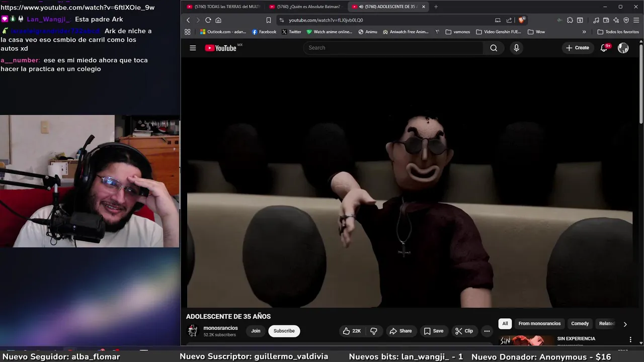644x362 pixels.
Task: Save the video to a playlist
Action: click(x=433, y=331)
